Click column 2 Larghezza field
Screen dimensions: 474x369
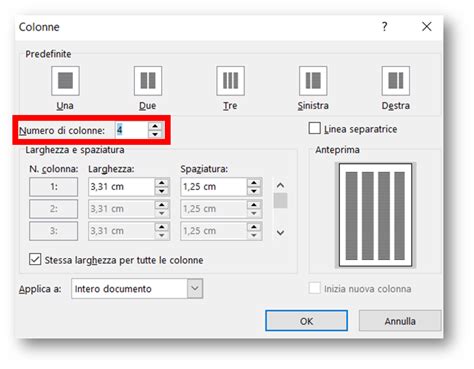pos(121,209)
